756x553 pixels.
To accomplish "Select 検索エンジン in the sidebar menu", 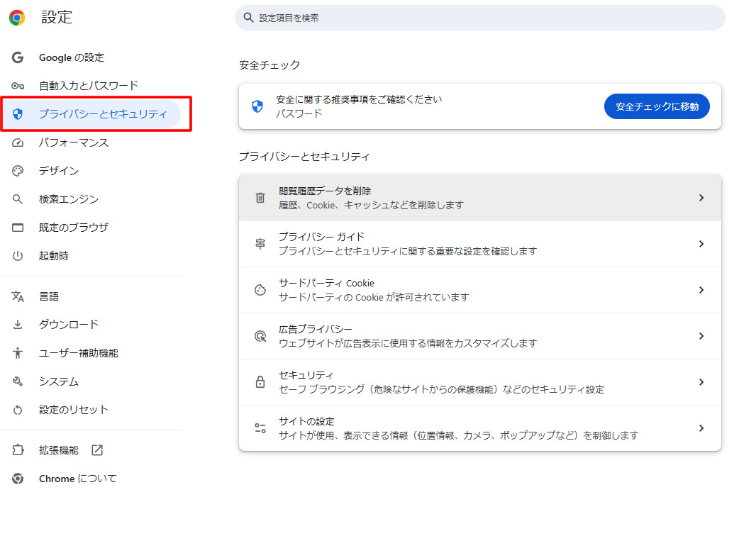I will pyautogui.click(x=69, y=199).
